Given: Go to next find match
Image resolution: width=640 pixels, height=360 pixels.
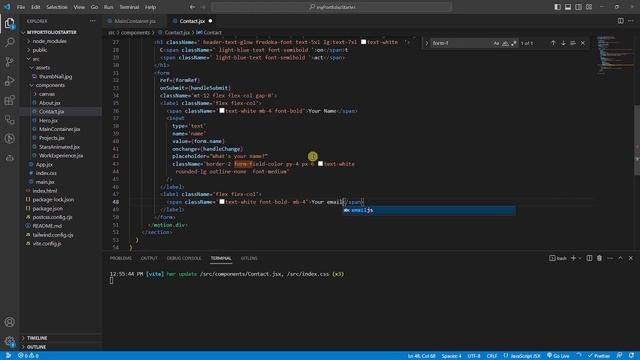Looking at the screenshot, I should [x=563, y=43].
